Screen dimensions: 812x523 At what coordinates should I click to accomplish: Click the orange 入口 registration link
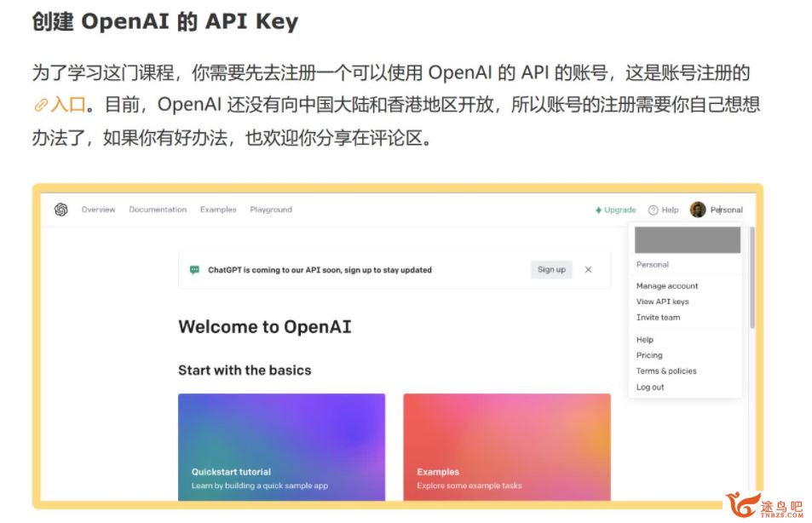click(68, 105)
